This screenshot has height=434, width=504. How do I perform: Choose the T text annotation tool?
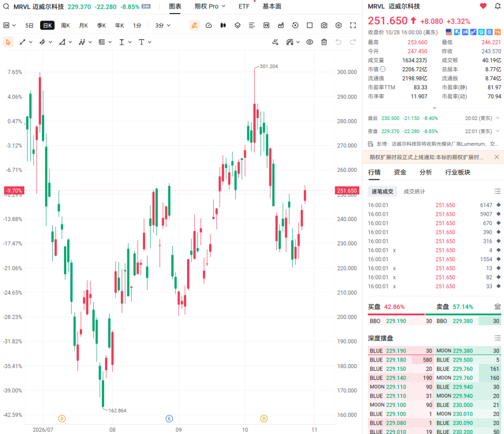[141, 42]
